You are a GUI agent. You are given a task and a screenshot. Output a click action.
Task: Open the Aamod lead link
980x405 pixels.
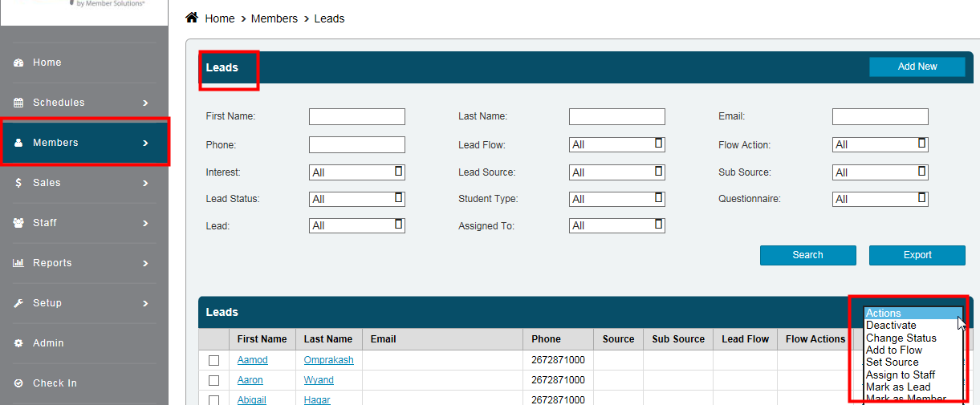[x=252, y=360]
